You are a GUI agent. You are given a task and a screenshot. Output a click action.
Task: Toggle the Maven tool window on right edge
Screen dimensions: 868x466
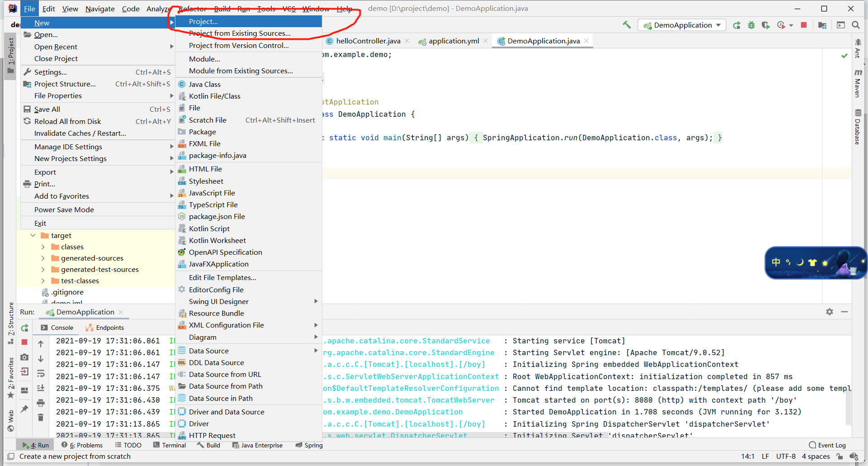coord(858,83)
